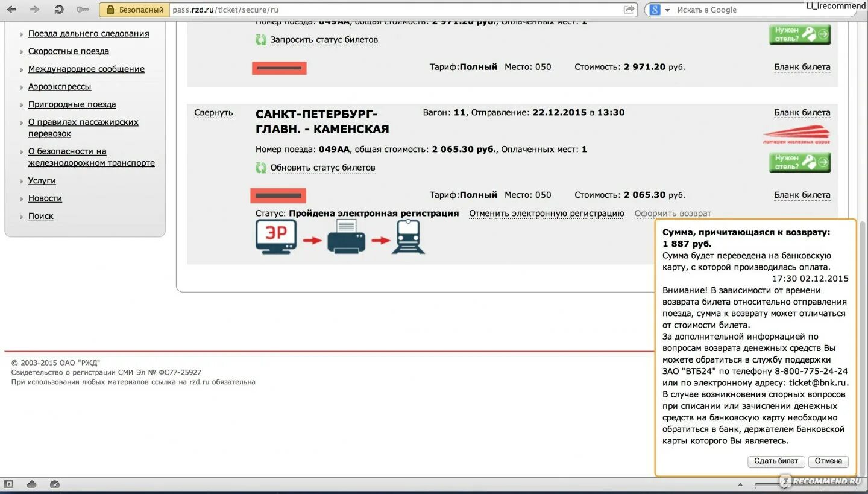Click the turbo gauge icon in the status bar
The image size is (868, 494).
pos(55,484)
